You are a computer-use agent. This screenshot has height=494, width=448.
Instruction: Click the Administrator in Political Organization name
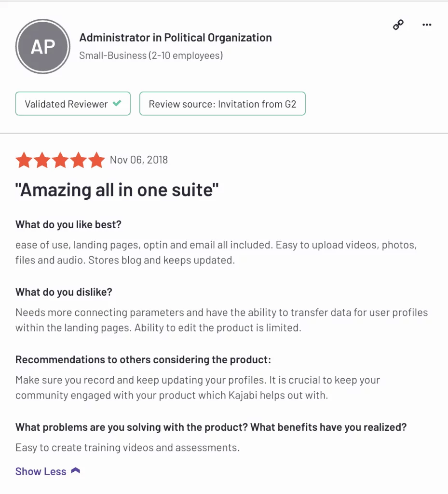[176, 38]
